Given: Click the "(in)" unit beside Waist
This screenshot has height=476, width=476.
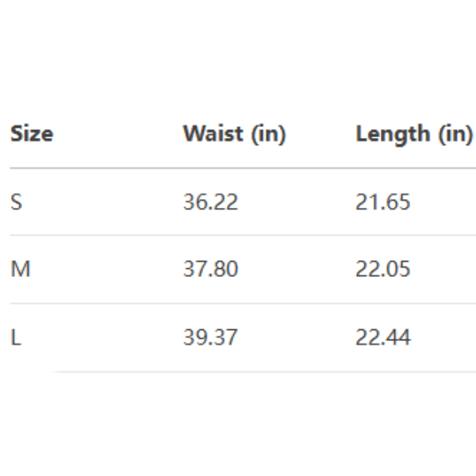Looking at the screenshot, I should pyautogui.click(x=270, y=134).
